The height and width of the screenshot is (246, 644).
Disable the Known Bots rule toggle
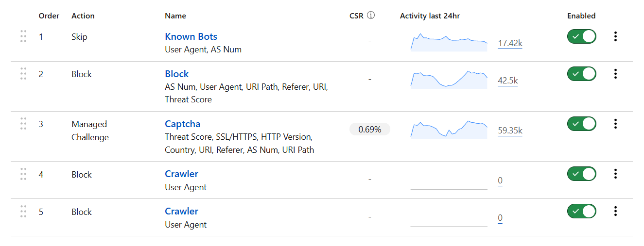[x=581, y=36]
